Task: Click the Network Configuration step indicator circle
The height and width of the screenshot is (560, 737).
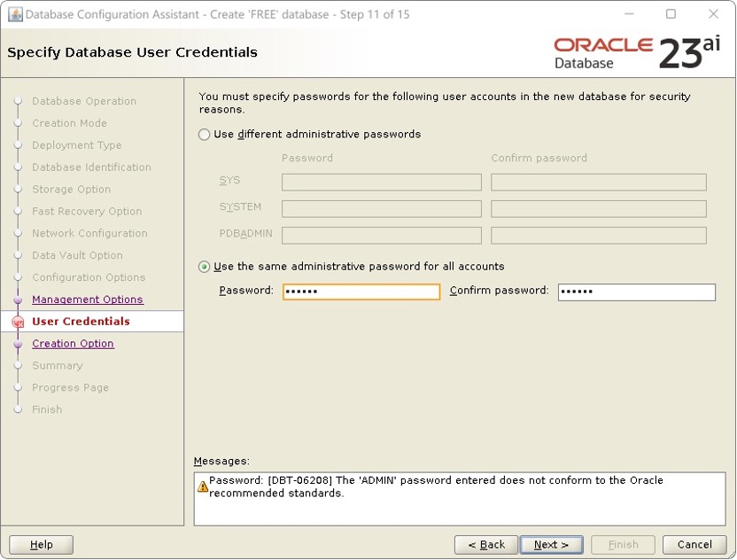Action: pyautogui.click(x=18, y=233)
